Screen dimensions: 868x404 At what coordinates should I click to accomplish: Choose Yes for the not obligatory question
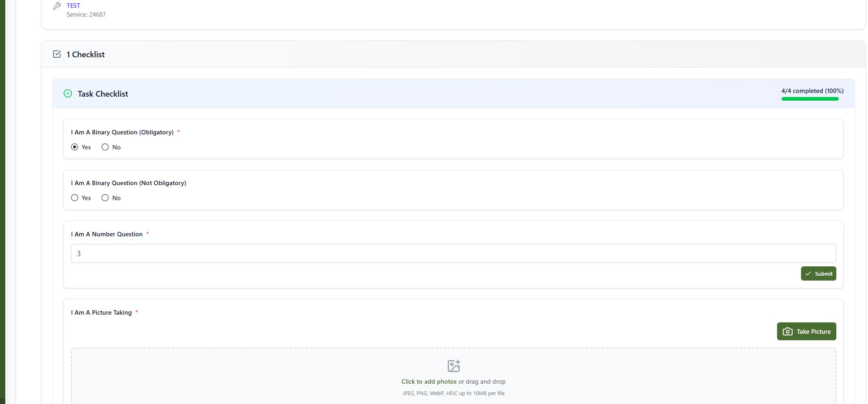coord(75,198)
